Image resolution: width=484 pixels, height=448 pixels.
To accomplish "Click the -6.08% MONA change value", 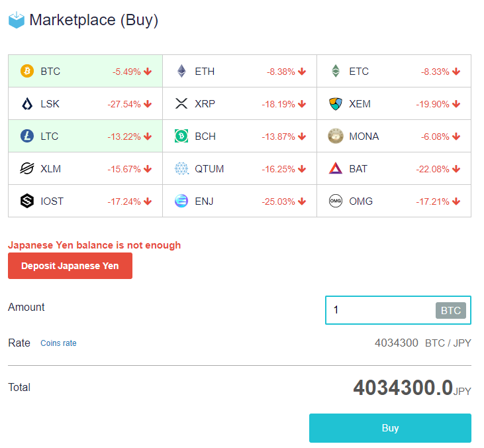I will [x=435, y=137].
